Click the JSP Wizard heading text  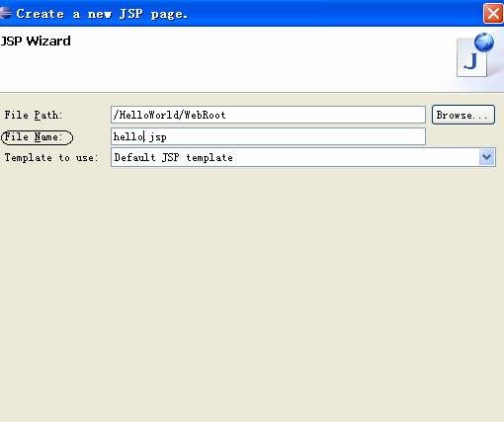pyautogui.click(x=36, y=42)
